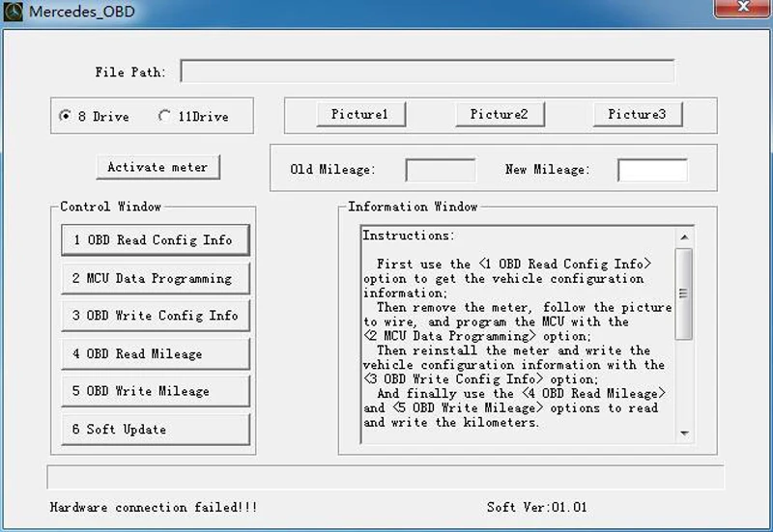Click the empty status bar field

(386, 477)
